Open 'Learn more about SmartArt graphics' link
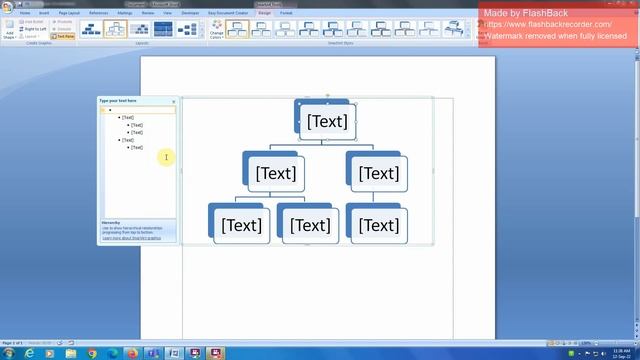Viewport: 640px width, 360px height. click(x=131, y=238)
